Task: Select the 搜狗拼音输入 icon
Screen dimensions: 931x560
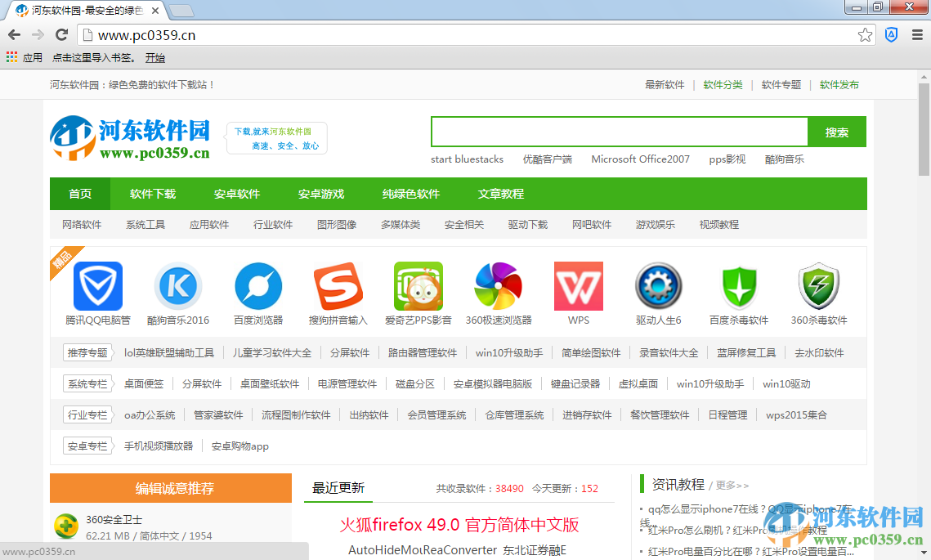Action: tap(338, 286)
